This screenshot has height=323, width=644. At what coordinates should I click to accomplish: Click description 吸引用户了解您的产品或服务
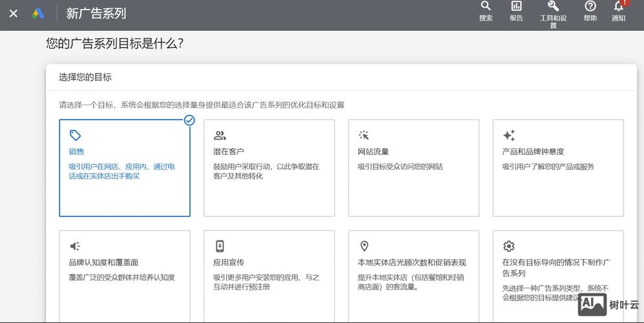(x=548, y=167)
